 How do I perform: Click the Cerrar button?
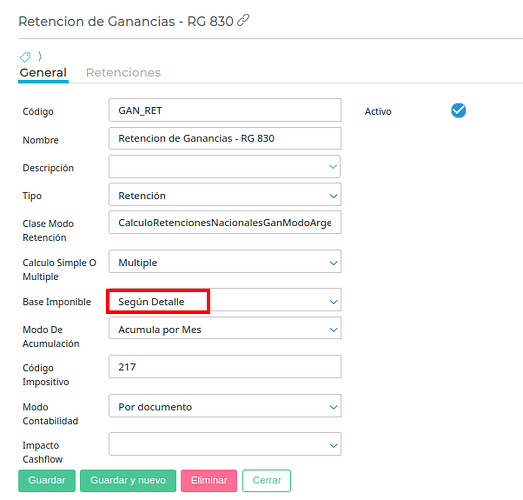267,481
